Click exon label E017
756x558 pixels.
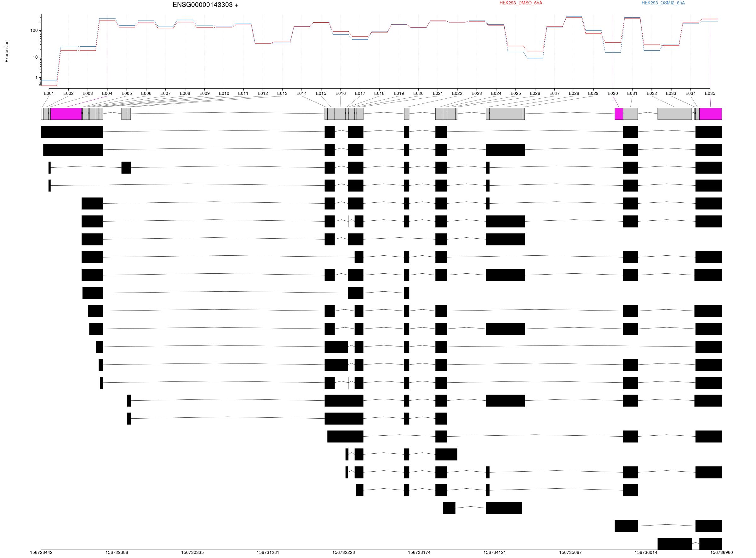click(x=360, y=94)
